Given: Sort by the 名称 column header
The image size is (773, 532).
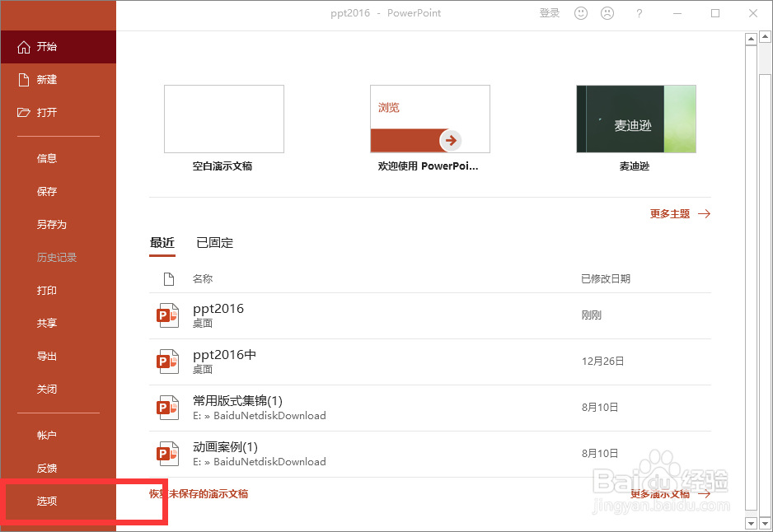Looking at the screenshot, I should pyautogui.click(x=203, y=279).
